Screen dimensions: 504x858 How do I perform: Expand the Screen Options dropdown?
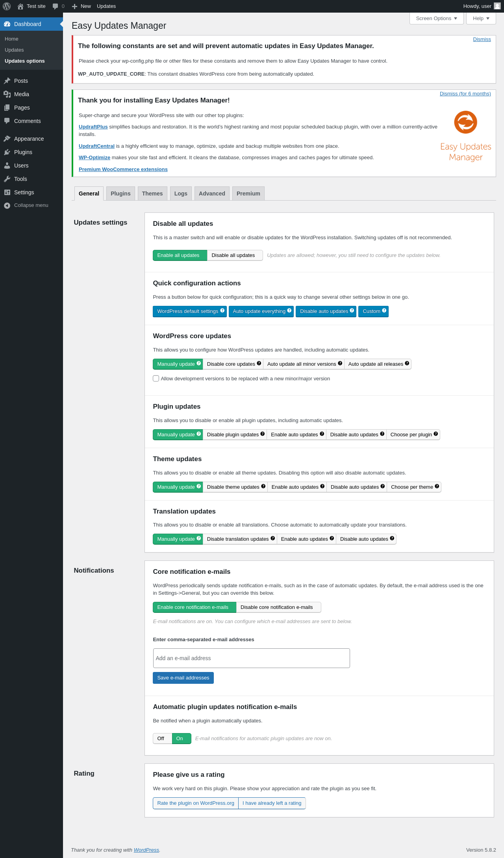point(437,19)
